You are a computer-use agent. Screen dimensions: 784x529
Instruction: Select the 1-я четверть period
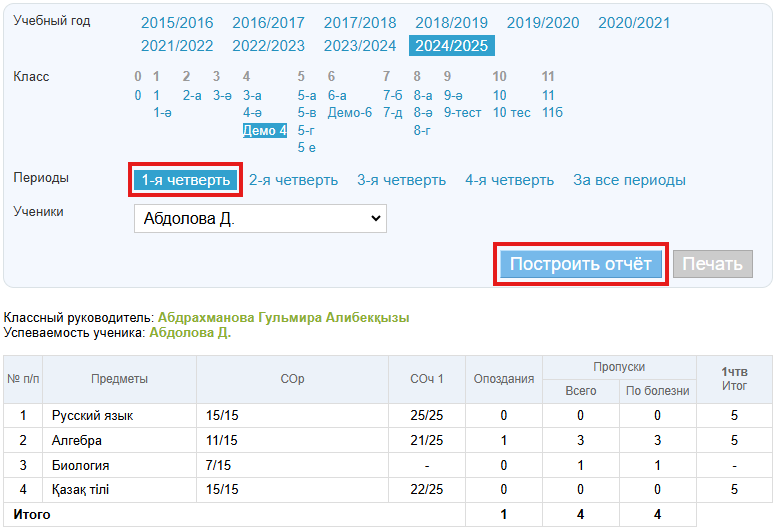click(186, 180)
